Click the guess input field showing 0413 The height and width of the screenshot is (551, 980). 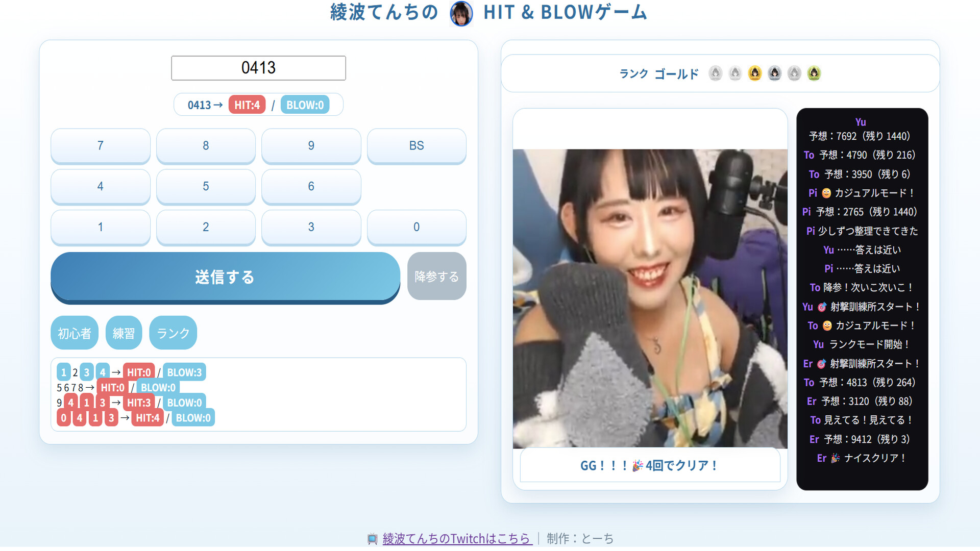point(258,67)
